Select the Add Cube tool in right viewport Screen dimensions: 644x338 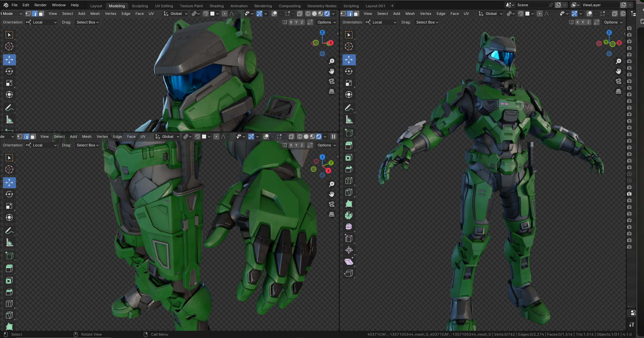(349, 133)
